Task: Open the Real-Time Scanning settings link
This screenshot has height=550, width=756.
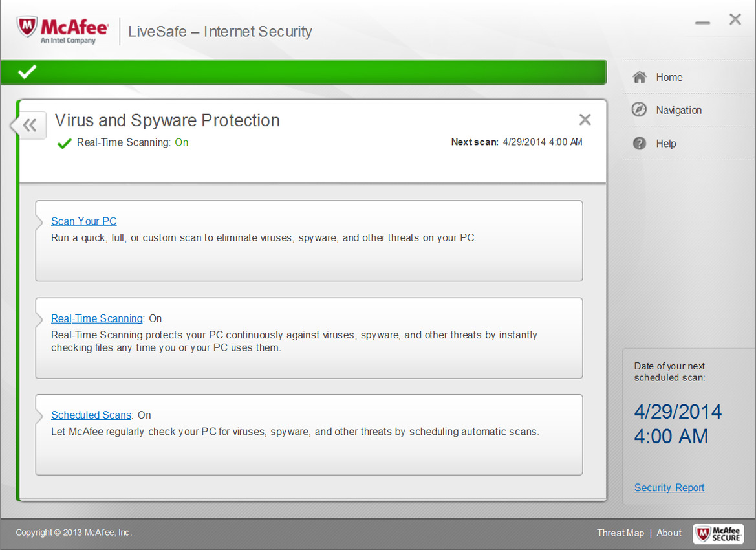Action: [97, 318]
